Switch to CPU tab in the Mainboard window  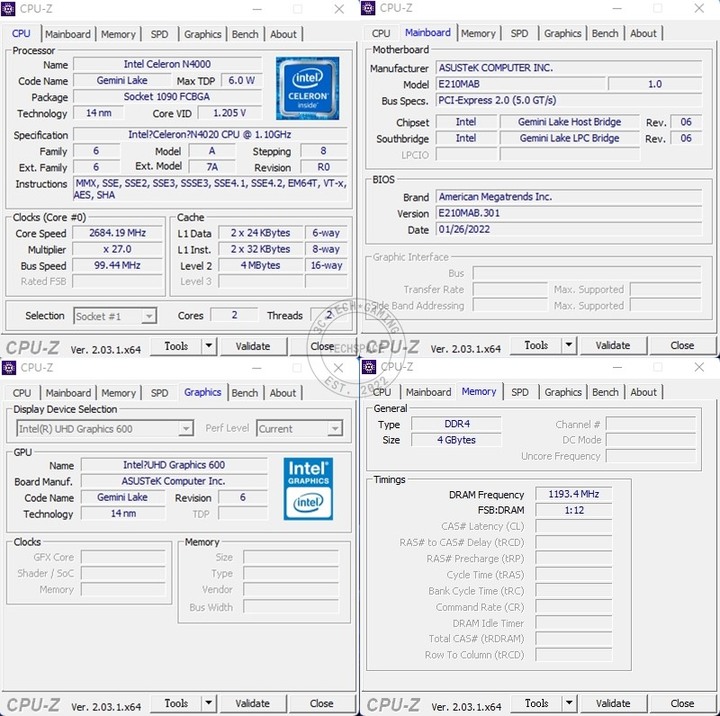click(381, 34)
